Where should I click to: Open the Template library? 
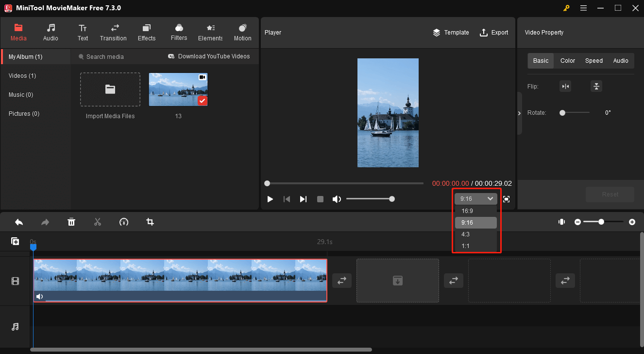[x=451, y=33]
